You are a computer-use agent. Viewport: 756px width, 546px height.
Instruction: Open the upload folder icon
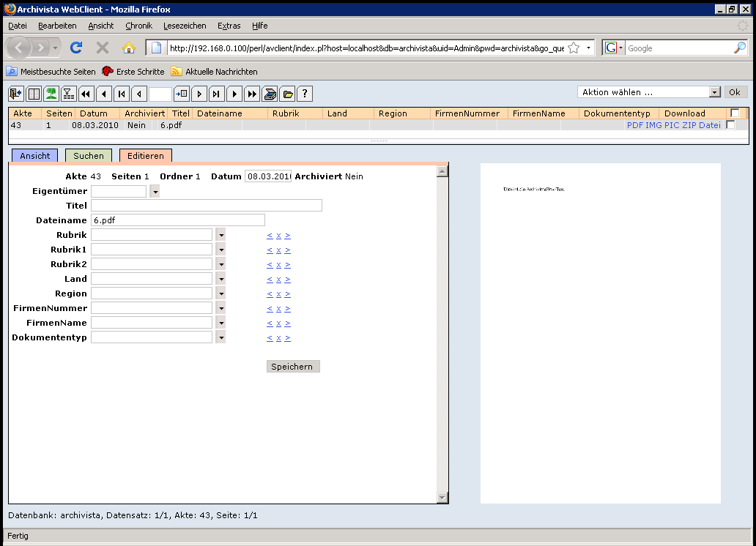click(287, 94)
